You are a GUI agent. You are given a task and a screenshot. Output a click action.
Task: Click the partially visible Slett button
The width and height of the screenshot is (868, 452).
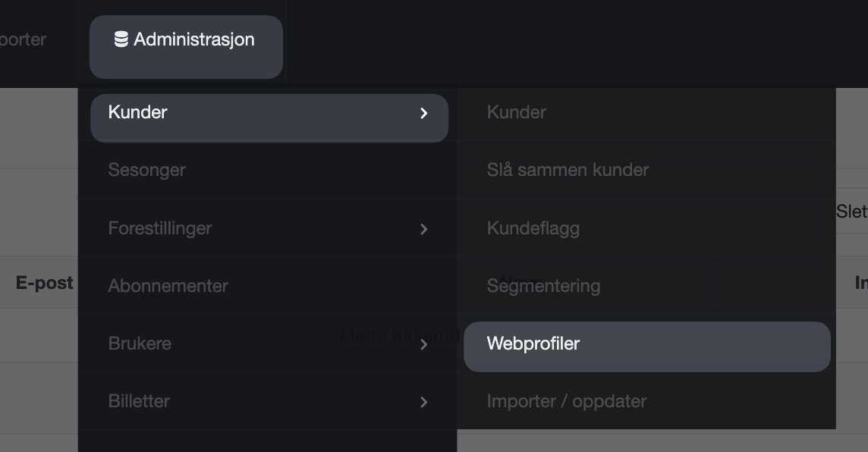tap(852, 212)
